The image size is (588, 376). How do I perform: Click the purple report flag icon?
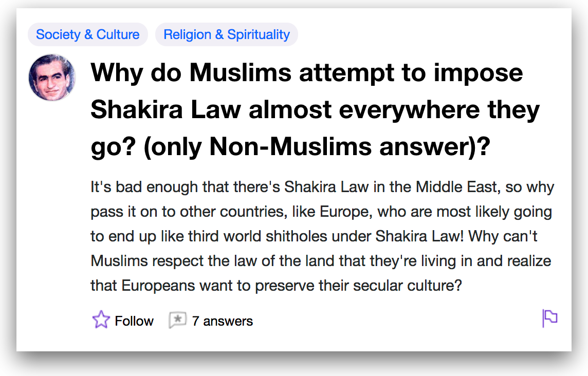point(550,318)
